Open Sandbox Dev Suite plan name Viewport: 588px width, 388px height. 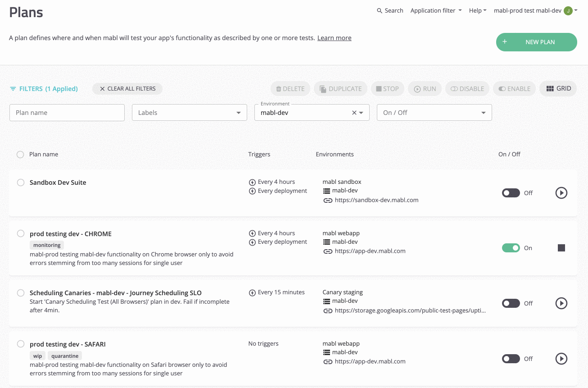pos(58,183)
